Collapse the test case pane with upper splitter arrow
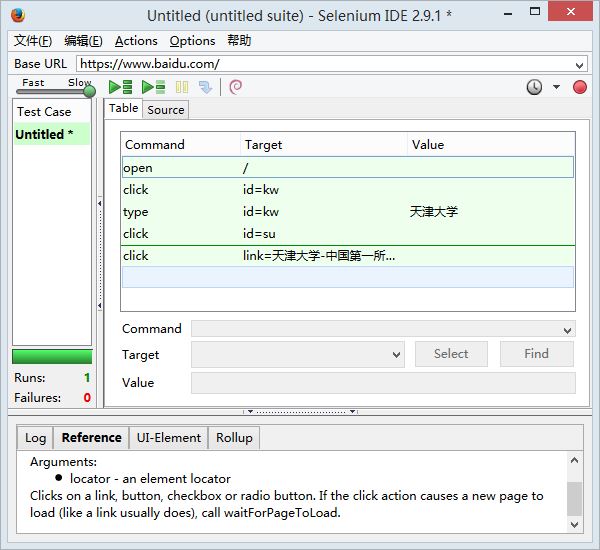This screenshot has width=600, height=550. click(x=99, y=203)
